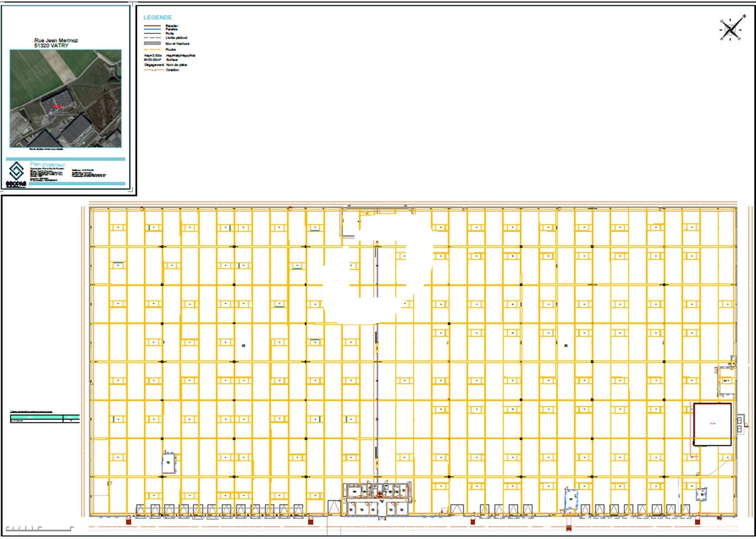This screenshot has height=539, width=756.
Task: Click the central office block at bottom
Action: coord(378,500)
